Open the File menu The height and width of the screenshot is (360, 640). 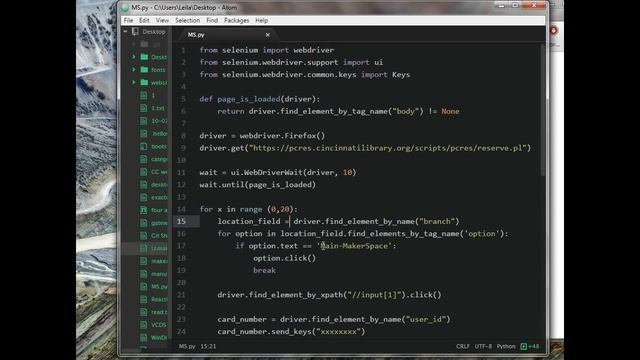click(128, 20)
